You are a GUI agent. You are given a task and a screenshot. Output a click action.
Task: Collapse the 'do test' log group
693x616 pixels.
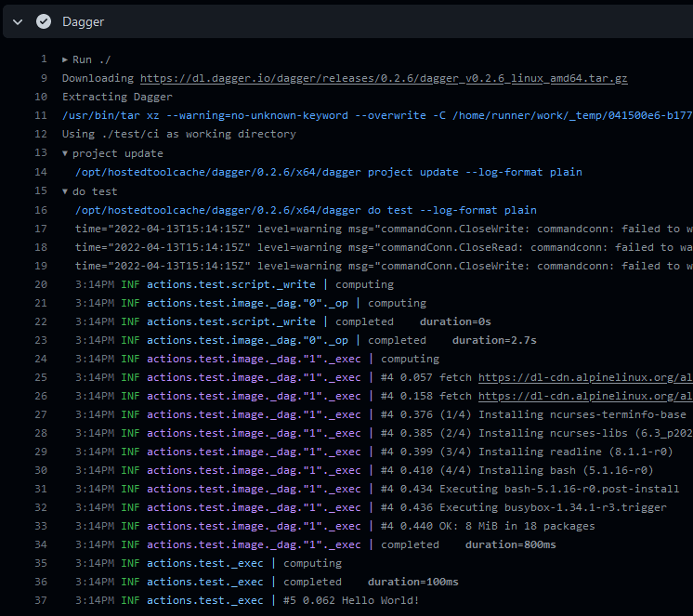(66, 191)
